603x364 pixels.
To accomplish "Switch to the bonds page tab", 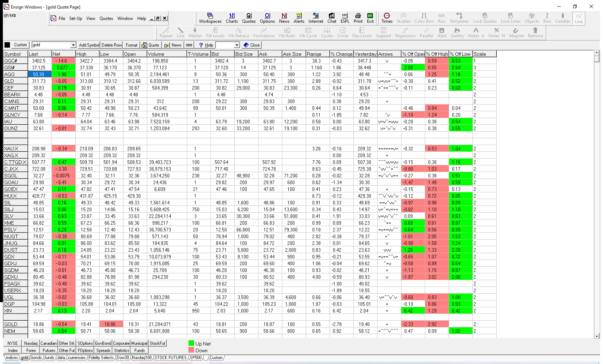I will click(x=37, y=358).
